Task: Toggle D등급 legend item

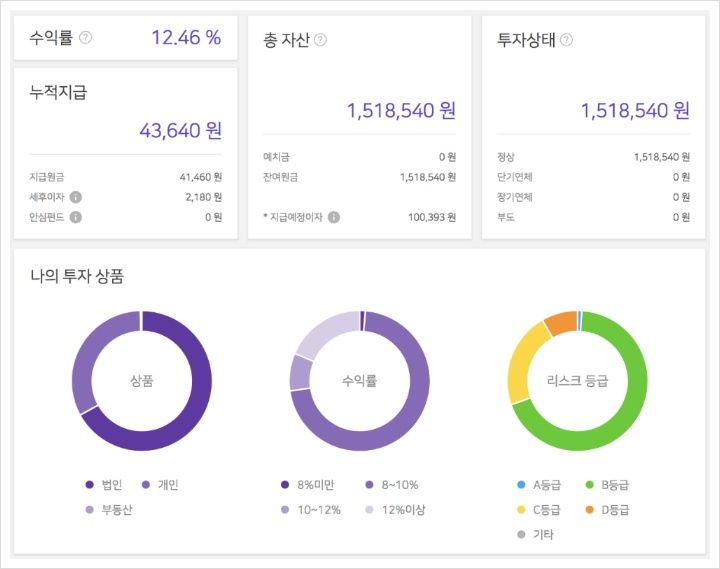Action: [x=607, y=510]
